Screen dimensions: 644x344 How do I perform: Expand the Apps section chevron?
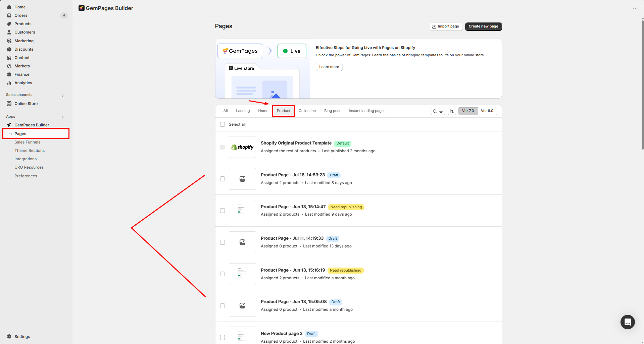point(62,117)
